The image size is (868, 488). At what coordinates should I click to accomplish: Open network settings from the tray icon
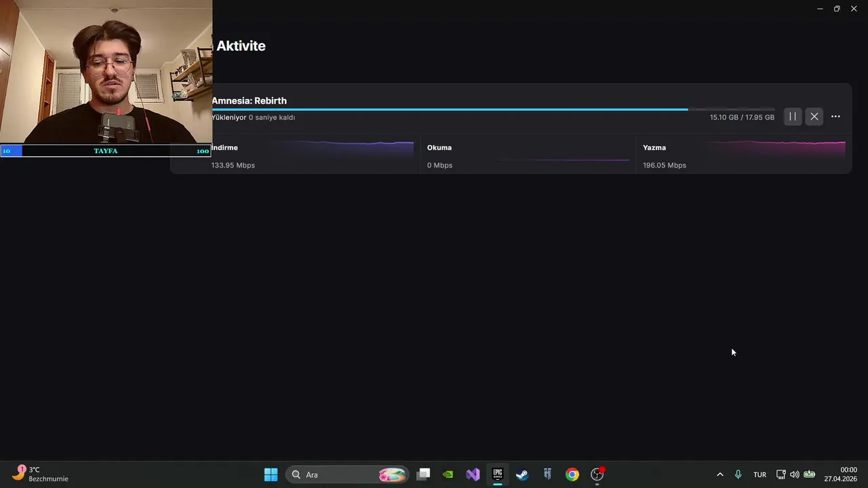click(x=781, y=474)
